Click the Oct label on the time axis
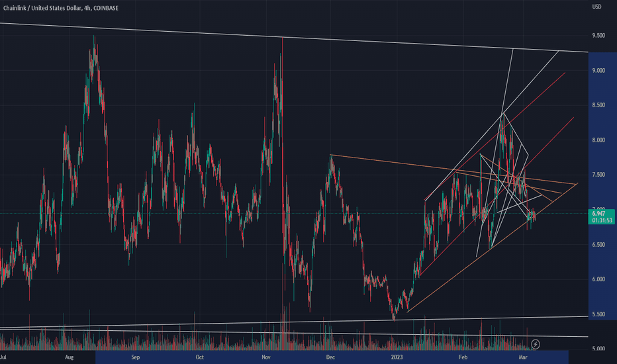The image size is (617, 364). coord(199,357)
